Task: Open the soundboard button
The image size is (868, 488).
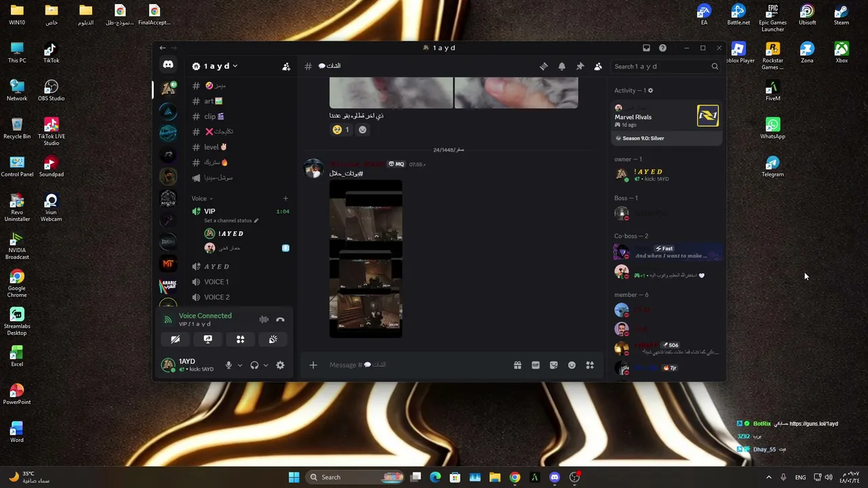Action: click(x=273, y=340)
